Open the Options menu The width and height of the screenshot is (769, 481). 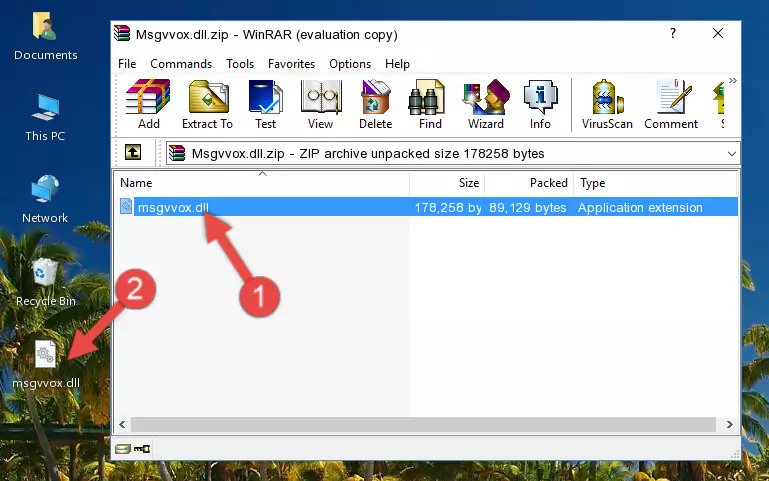[350, 64]
